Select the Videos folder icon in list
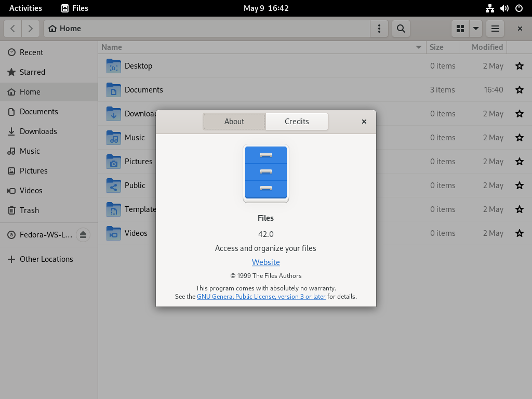 click(114, 233)
